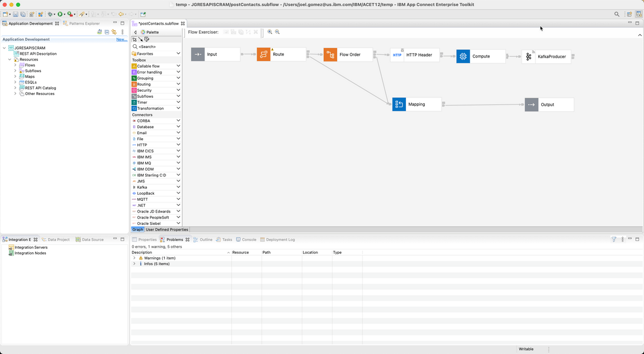
Task: Expand the Kafka connector category
Action: [178, 187]
